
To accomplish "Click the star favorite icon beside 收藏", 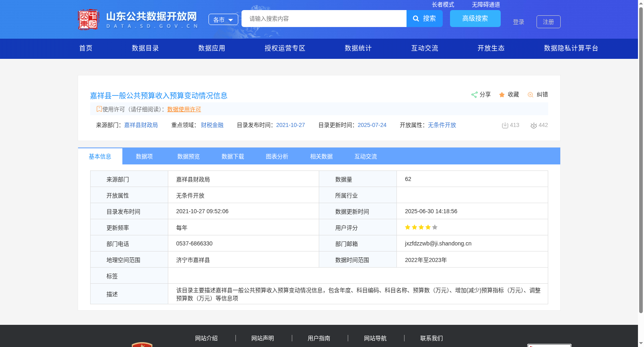I will 502,95.
